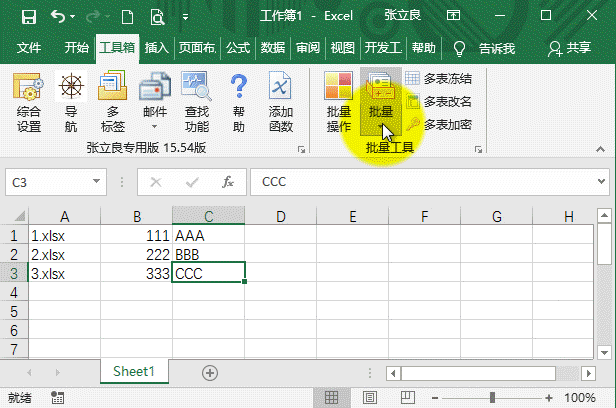The image size is (616, 408).
Task: Open the 批量操作 tool
Action: (339, 103)
